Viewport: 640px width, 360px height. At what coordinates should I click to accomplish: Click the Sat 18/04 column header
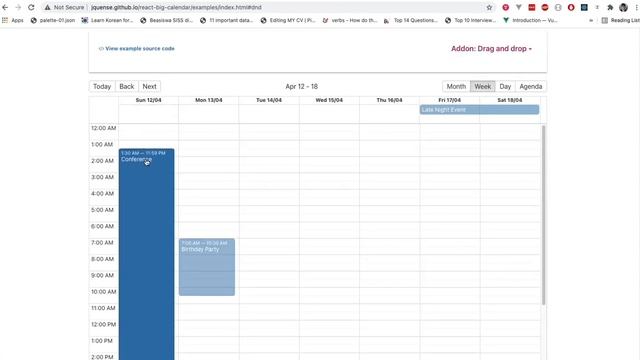pos(510,100)
